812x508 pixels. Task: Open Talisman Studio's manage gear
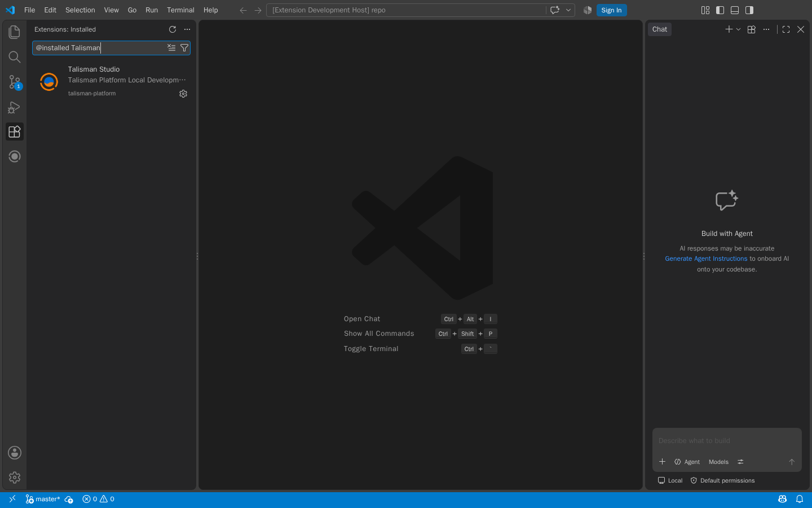click(x=183, y=94)
